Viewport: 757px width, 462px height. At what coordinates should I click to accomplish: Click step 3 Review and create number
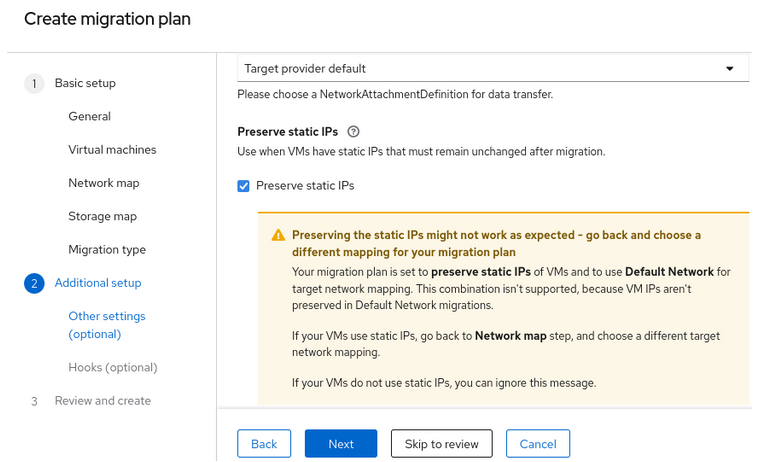pos(34,401)
